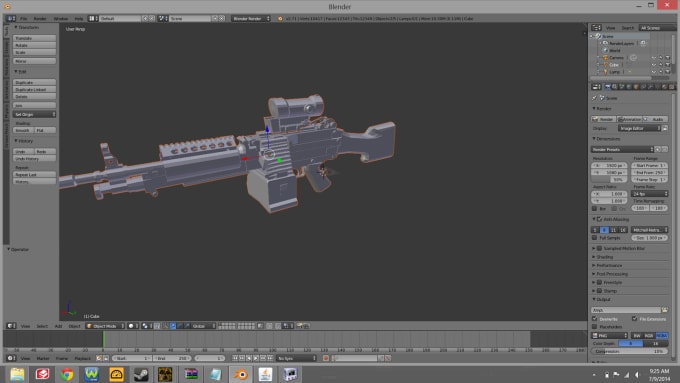680x383 pixels.
Task: Open the 24 fps frame rate dropdown
Action: 650,194
